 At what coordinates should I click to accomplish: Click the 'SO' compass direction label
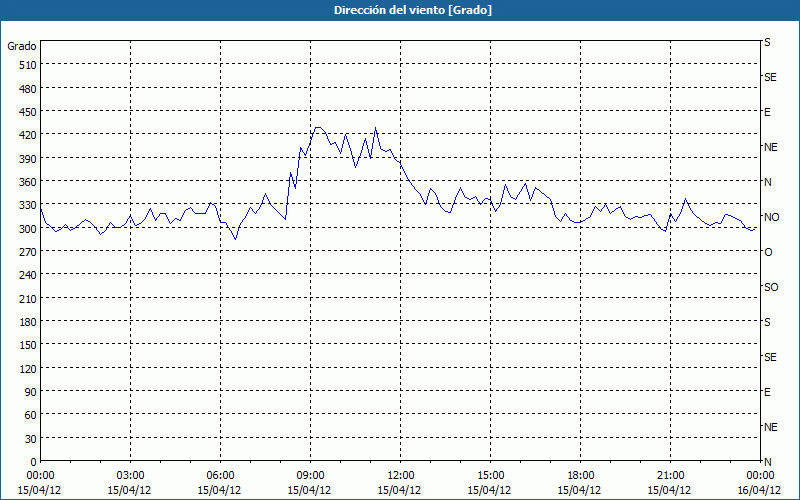click(771, 288)
